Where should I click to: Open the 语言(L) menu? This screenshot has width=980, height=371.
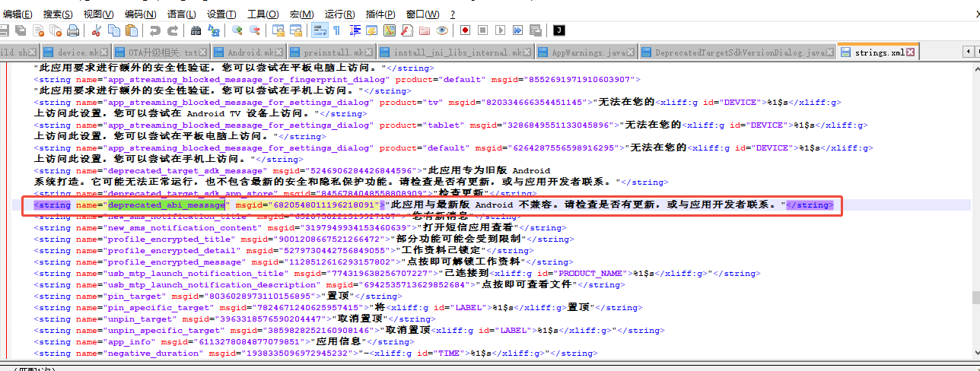point(182,14)
